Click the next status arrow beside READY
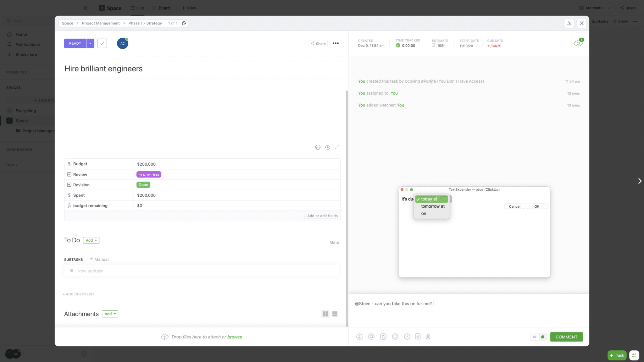This screenshot has height=362, width=644. [x=90, y=43]
